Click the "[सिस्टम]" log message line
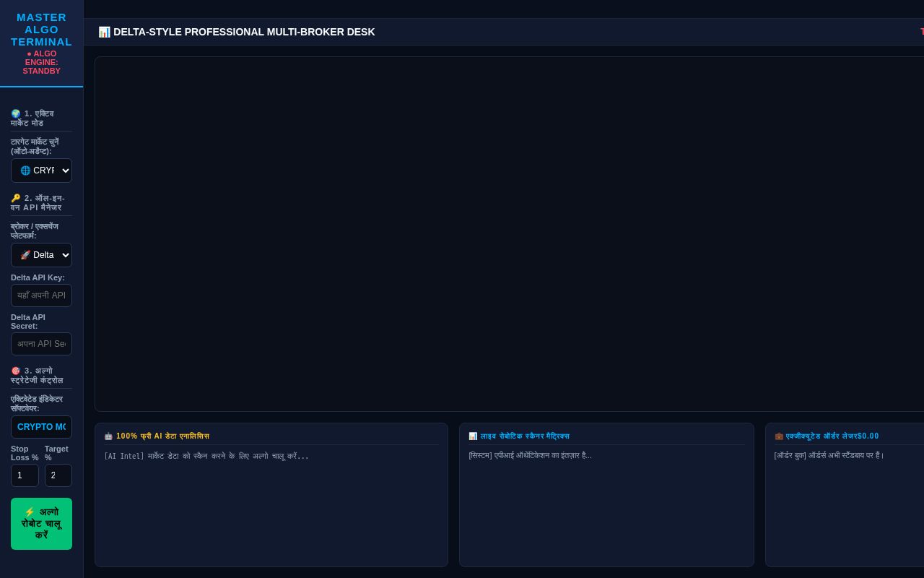Image resolution: width=924 pixels, height=578 pixels. (x=530, y=455)
